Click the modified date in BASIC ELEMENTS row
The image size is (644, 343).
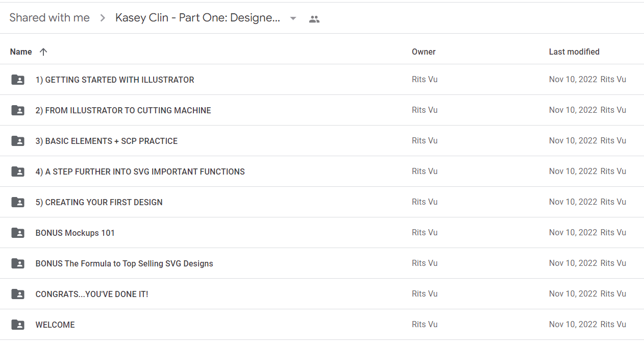[x=573, y=141]
